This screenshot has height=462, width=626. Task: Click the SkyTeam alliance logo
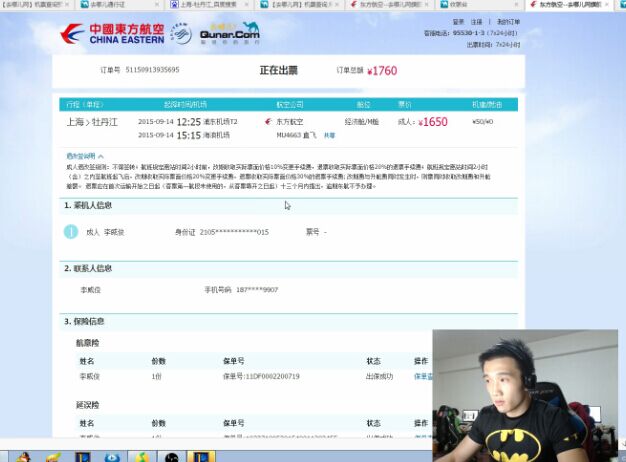181,34
